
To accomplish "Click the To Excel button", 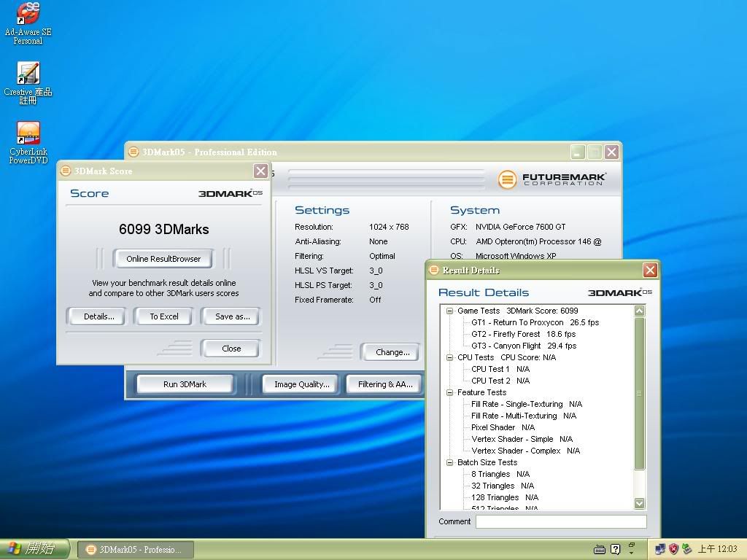I will (164, 316).
